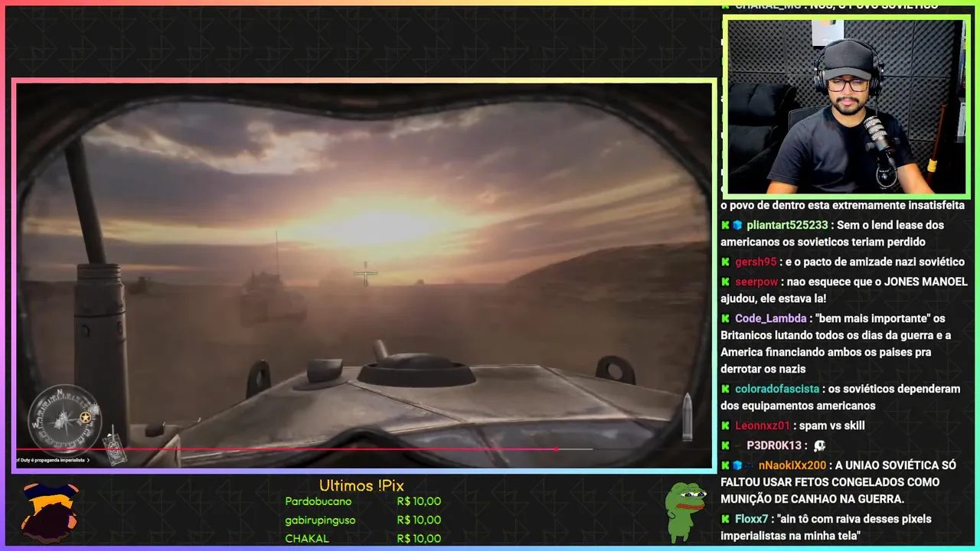Click the Kick icon beside gersh95
The width and height of the screenshot is (980, 551).
[x=725, y=262]
